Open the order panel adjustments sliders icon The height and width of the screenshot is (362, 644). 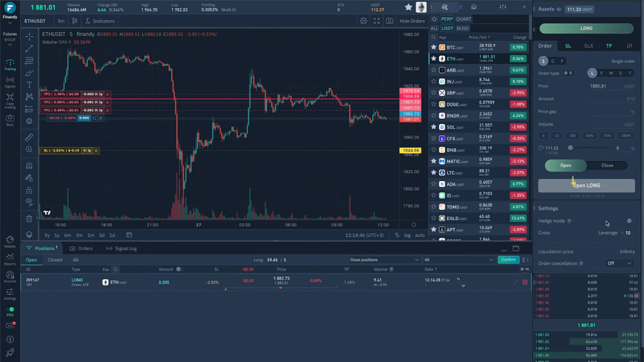pyautogui.click(x=502, y=7)
